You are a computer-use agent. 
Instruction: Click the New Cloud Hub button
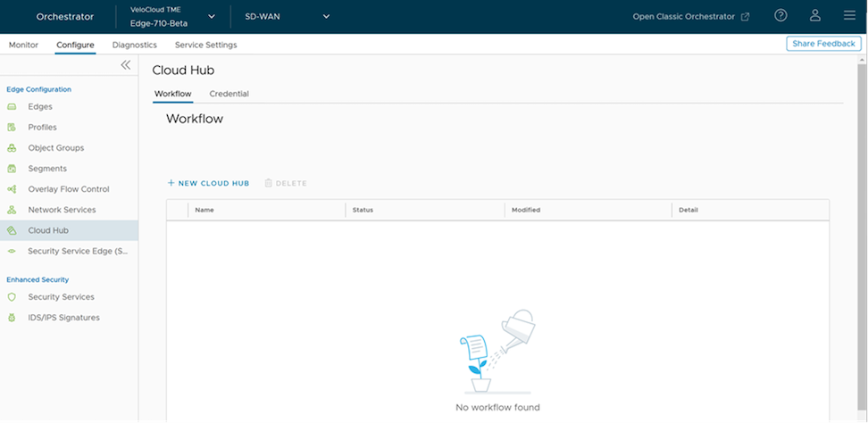[x=208, y=183]
